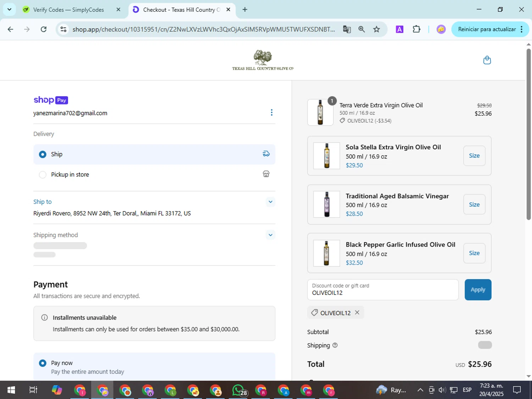Click the page vertical scrollbar
The height and width of the screenshot is (399, 532).
(x=528, y=134)
